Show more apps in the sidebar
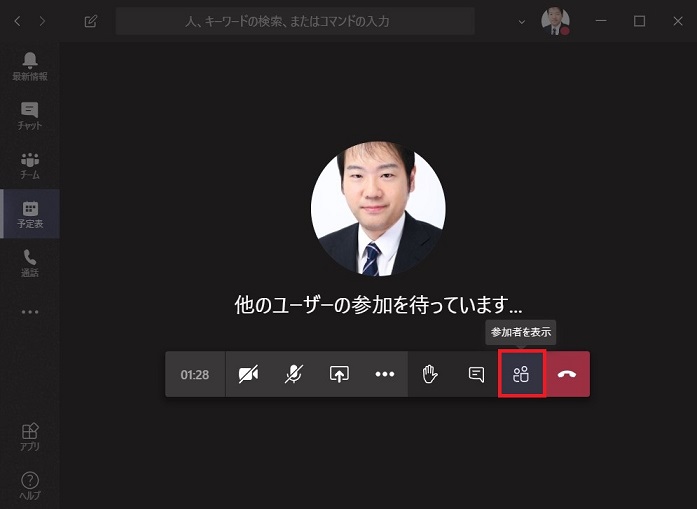 click(x=30, y=312)
